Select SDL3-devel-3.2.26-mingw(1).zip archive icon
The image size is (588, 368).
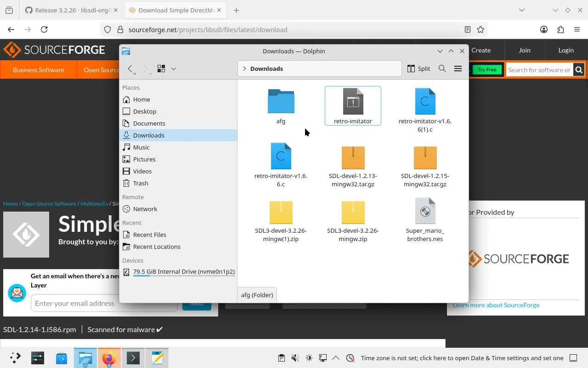tap(281, 212)
